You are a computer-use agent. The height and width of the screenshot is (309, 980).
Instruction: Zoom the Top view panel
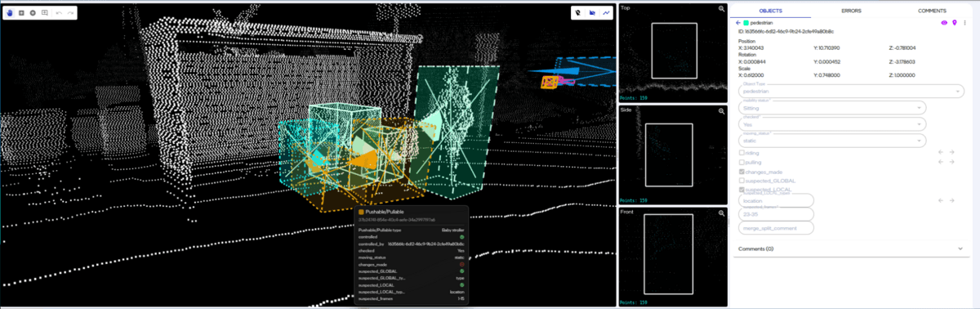[721, 8]
